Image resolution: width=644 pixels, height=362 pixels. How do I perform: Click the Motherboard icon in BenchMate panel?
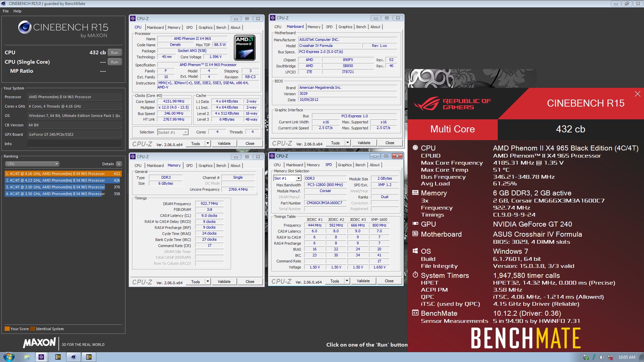415,234
